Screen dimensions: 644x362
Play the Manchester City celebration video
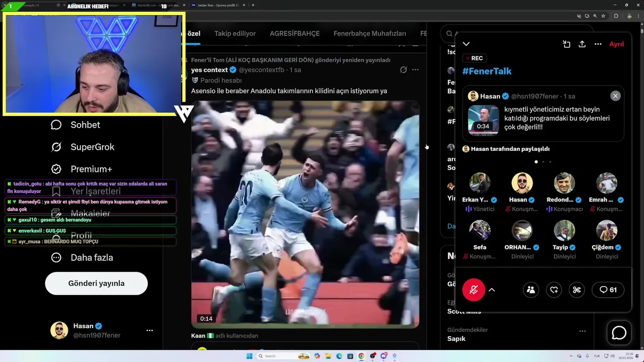tap(305, 215)
